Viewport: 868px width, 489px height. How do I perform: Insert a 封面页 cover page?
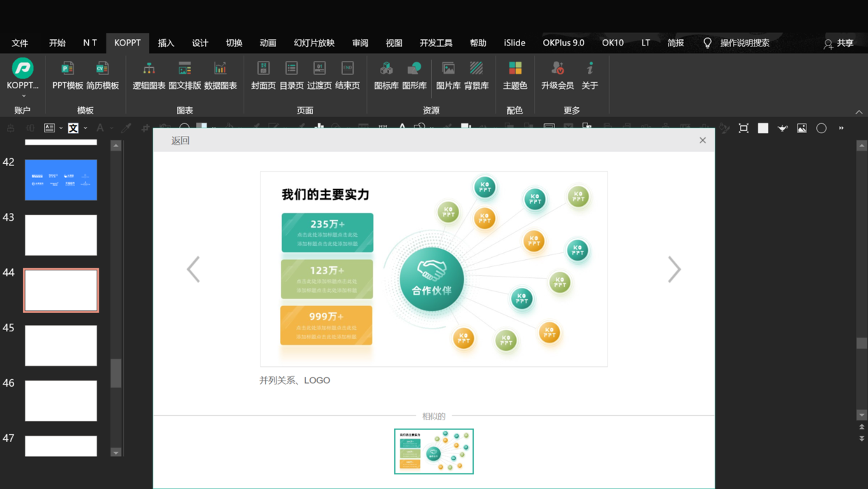coord(263,75)
